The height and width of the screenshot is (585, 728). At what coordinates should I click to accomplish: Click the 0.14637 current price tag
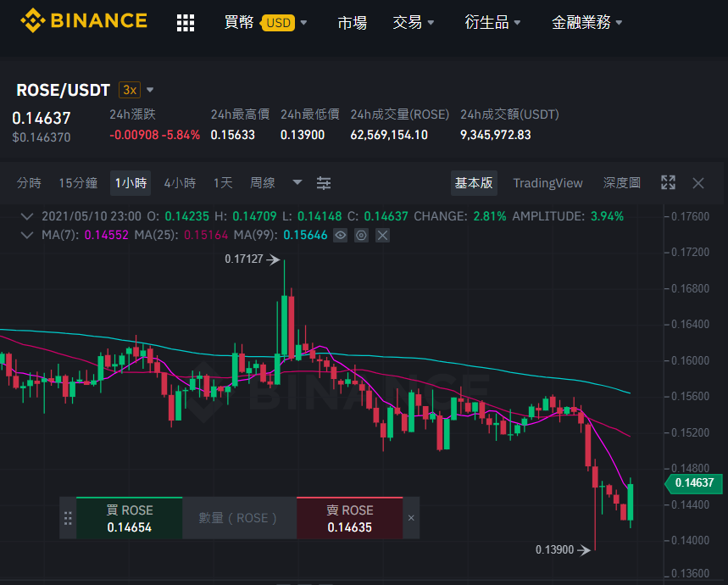[x=693, y=483]
